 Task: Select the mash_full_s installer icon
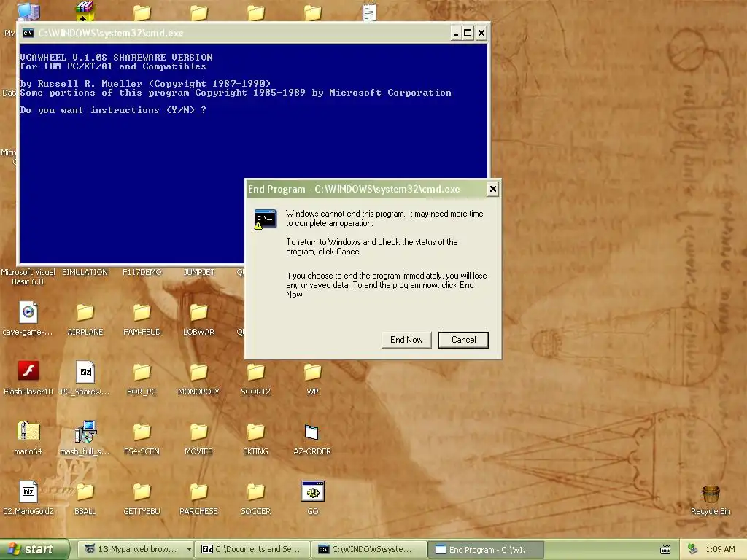coord(86,432)
